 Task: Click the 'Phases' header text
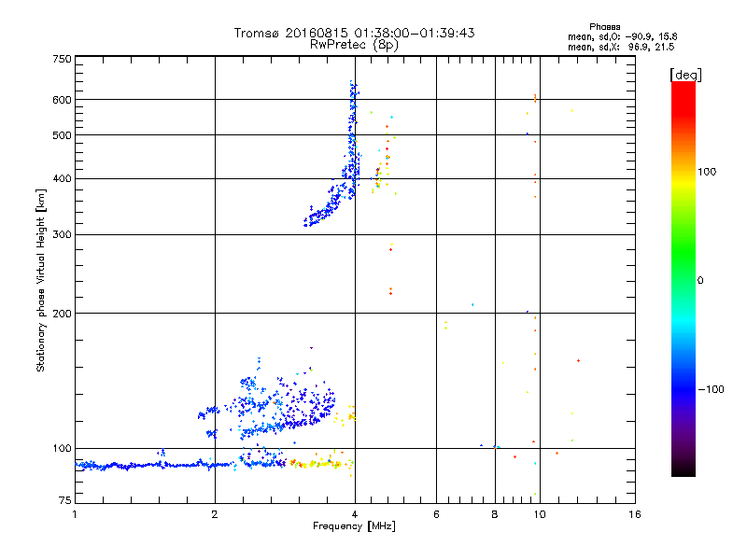tap(604, 27)
